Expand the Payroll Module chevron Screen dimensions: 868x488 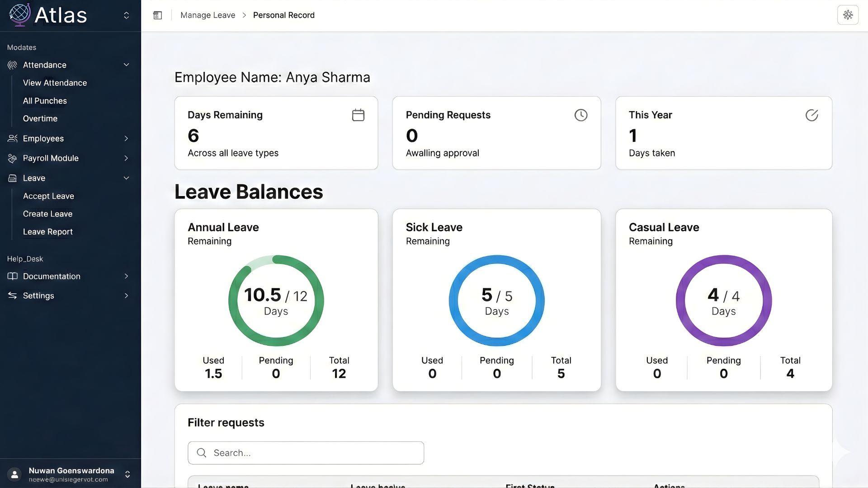(127, 158)
